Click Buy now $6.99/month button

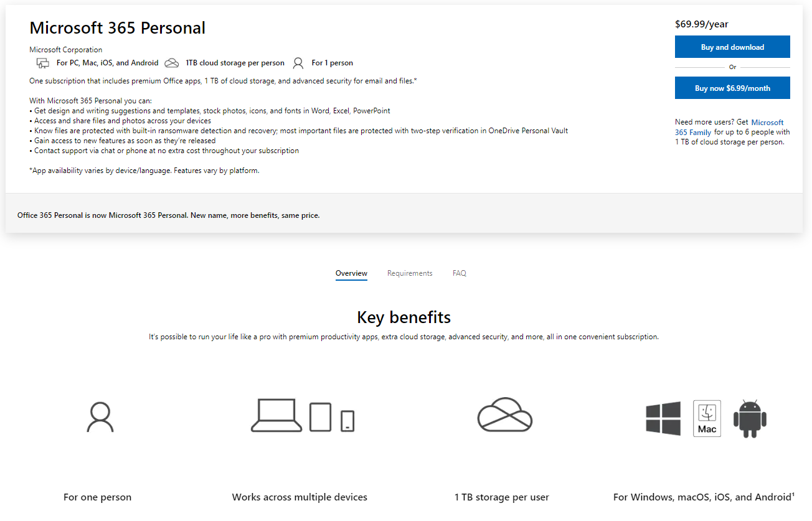pos(732,88)
